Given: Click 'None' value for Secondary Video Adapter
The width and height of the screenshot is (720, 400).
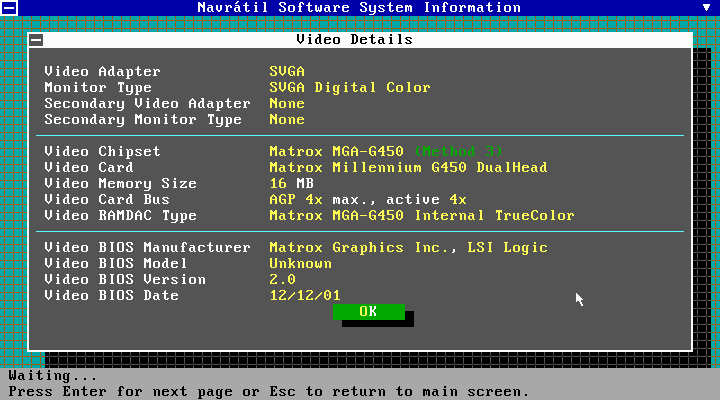Looking at the screenshot, I should (x=287, y=104).
